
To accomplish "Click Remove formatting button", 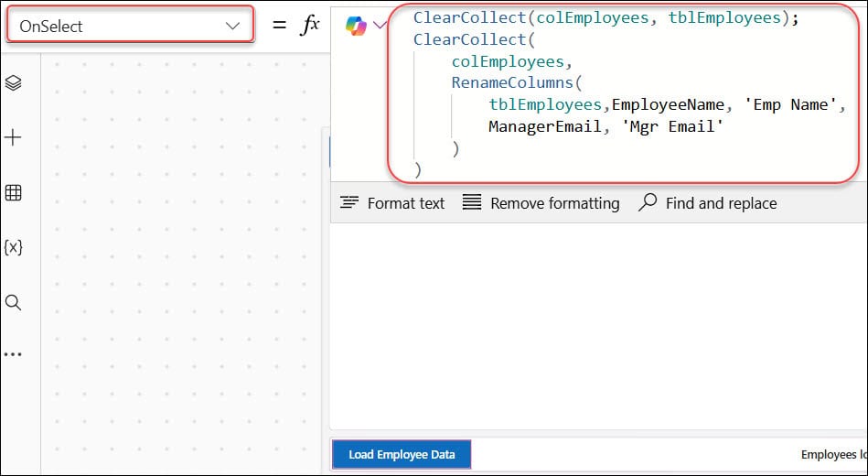I will coord(541,203).
